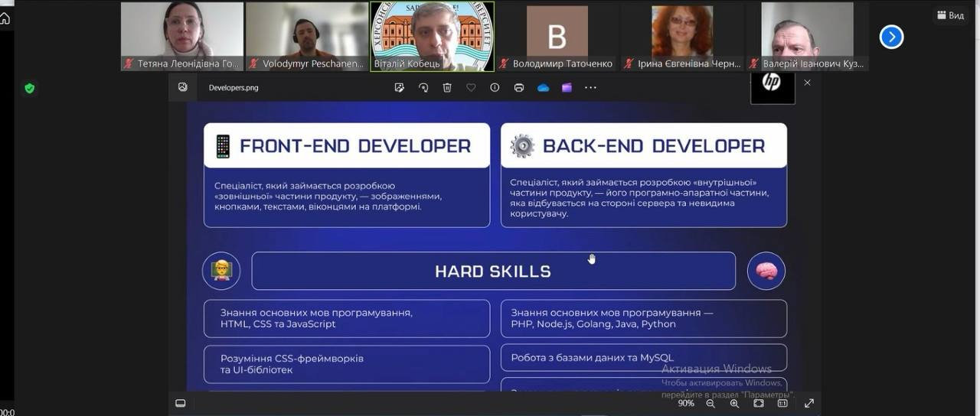The height and width of the screenshot is (416, 980).
Task: Mark the image as favorite with the heart
Action: 471,88
